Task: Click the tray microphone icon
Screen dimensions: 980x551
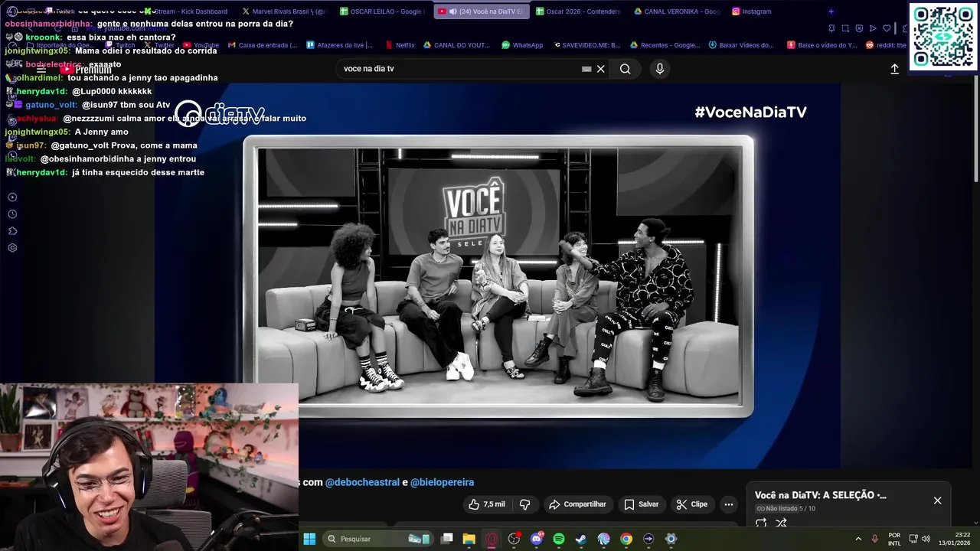Action: coord(875,539)
